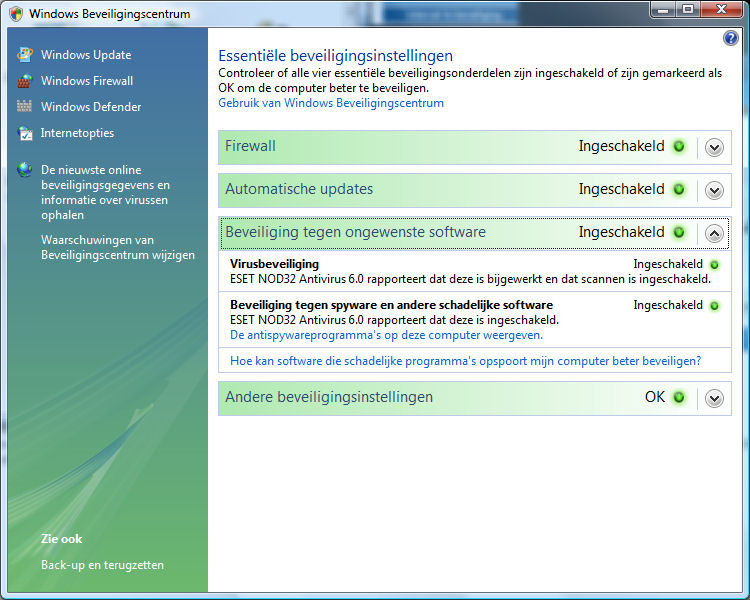The image size is (750, 600).
Task: Click the globe icon beside online security info
Action: point(24,169)
